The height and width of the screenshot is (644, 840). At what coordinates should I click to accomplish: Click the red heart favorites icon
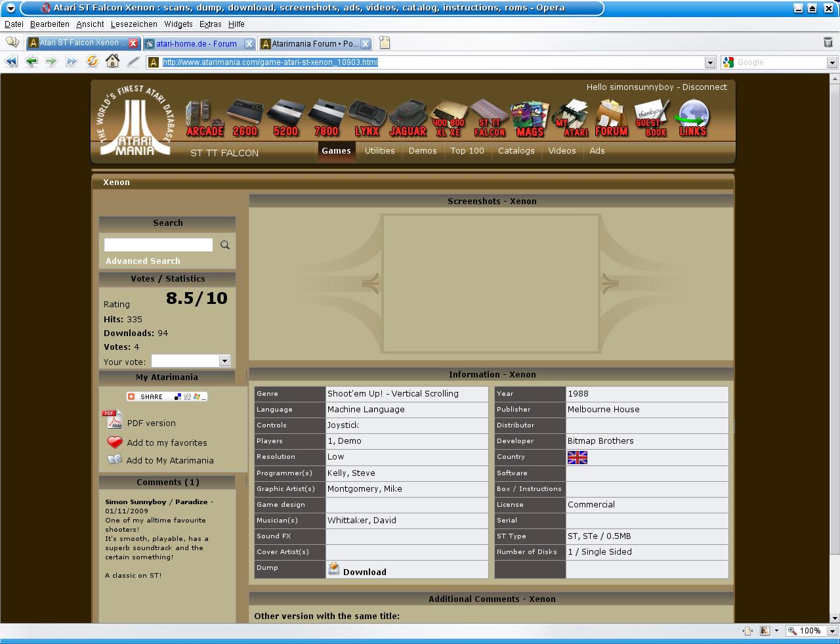[115, 442]
